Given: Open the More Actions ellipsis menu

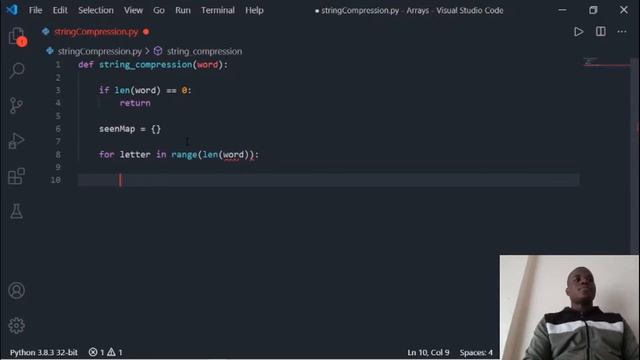Looking at the screenshot, I should tap(622, 32).
